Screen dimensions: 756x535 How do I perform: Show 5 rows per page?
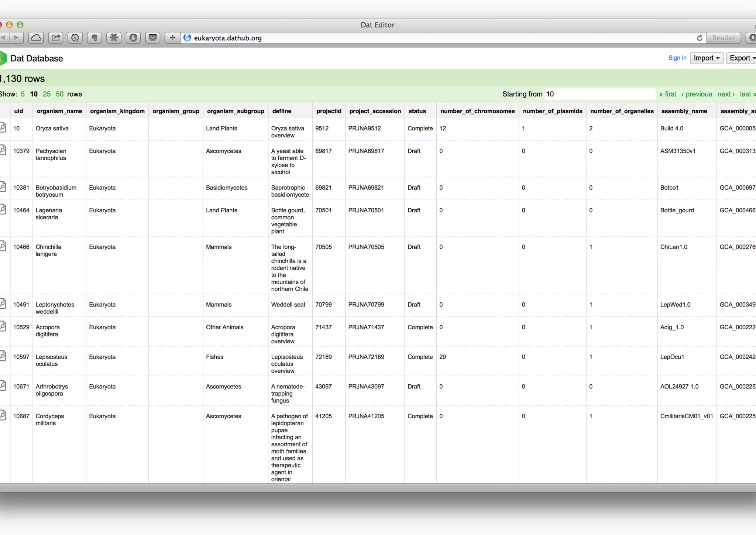(23, 94)
